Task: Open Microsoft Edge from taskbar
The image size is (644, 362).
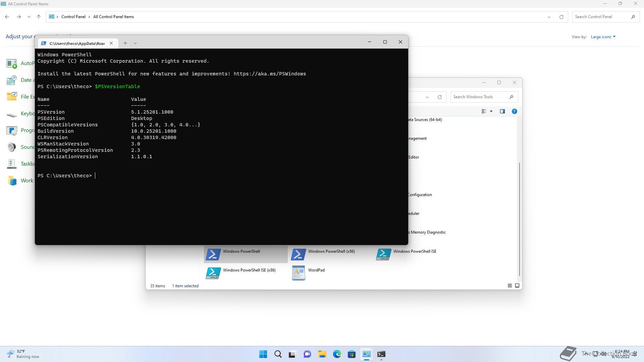Action: [x=337, y=354]
